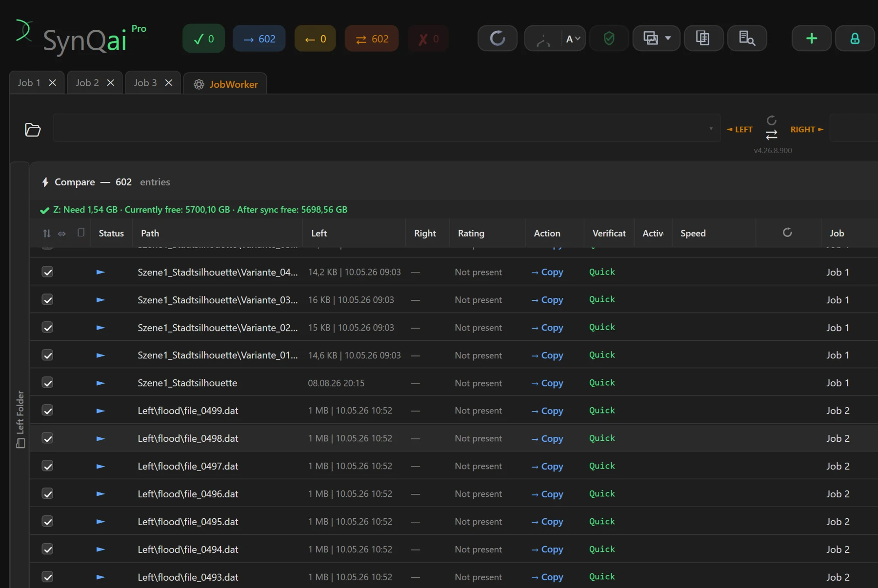This screenshot has height=588, width=878.
Task: Sort by the Status column header
Action: pos(111,233)
